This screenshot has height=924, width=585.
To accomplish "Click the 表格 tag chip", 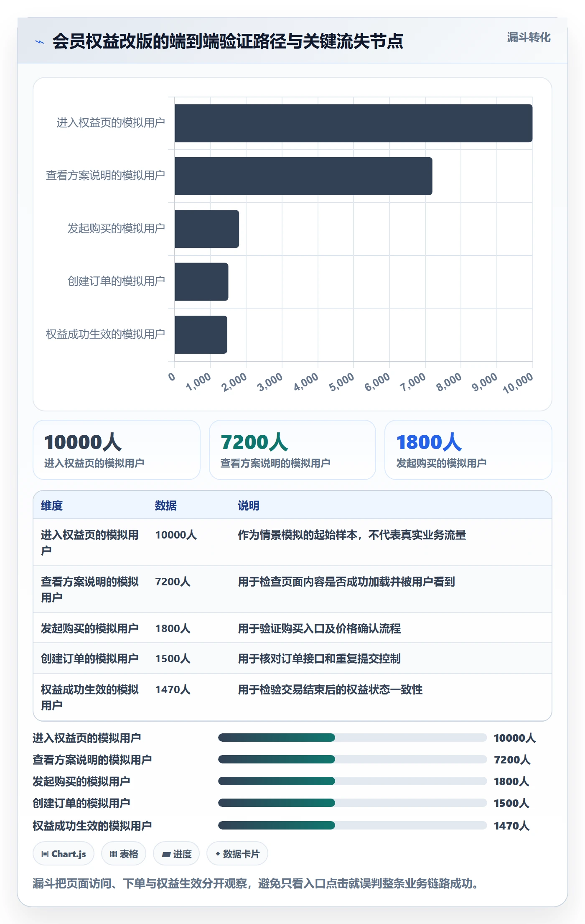I will (124, 854).
